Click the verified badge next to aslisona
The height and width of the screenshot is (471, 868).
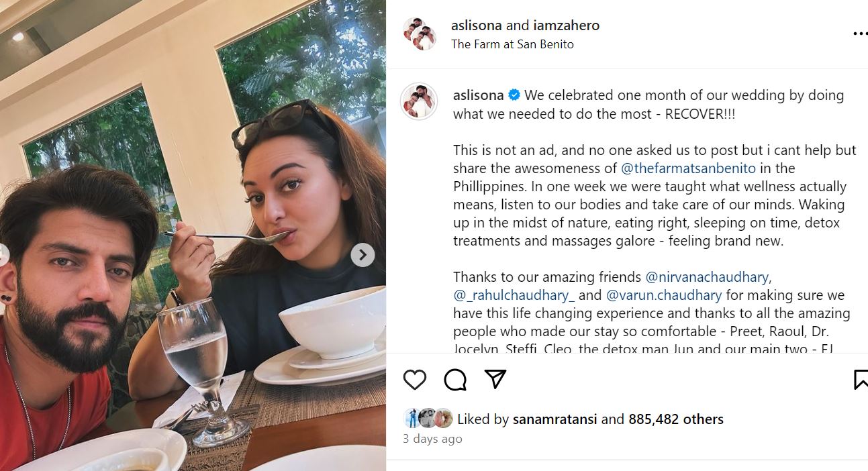pos(514,95)
